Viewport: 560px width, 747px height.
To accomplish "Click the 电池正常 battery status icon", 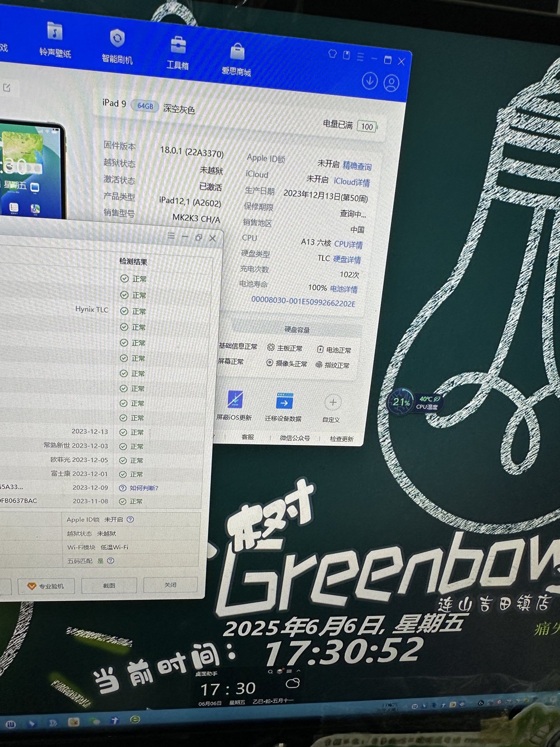I will pos(320,349).
